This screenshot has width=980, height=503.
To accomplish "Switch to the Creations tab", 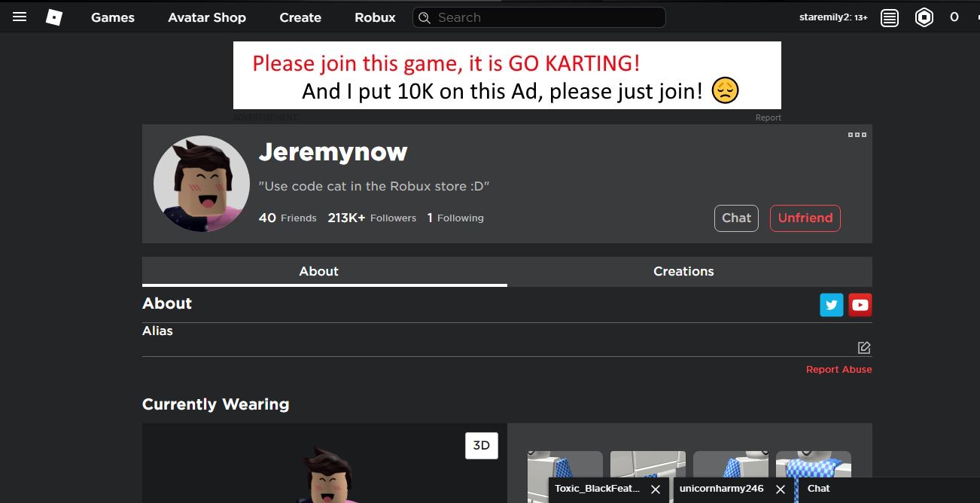I will [x=689, y=272].
